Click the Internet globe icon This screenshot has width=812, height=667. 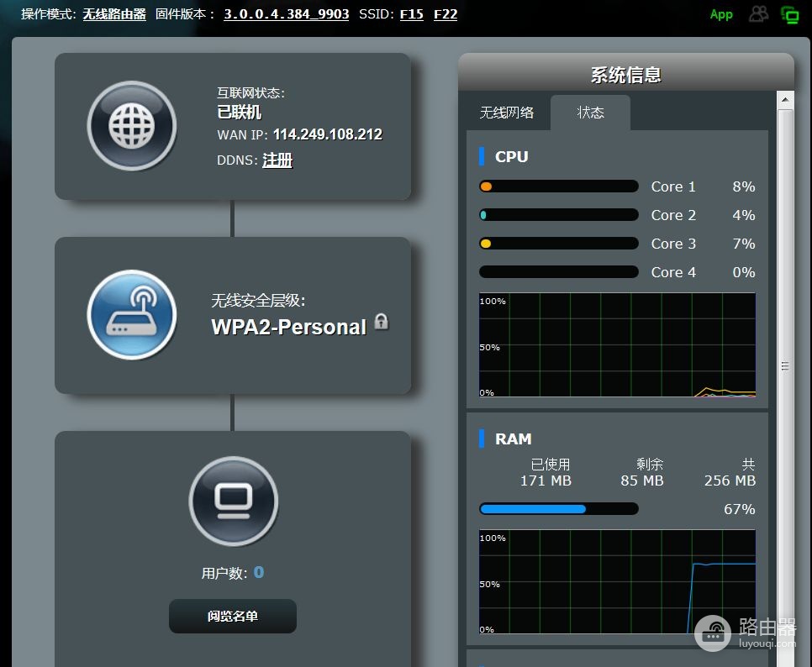pyautogui.click(x=131, y=126)
